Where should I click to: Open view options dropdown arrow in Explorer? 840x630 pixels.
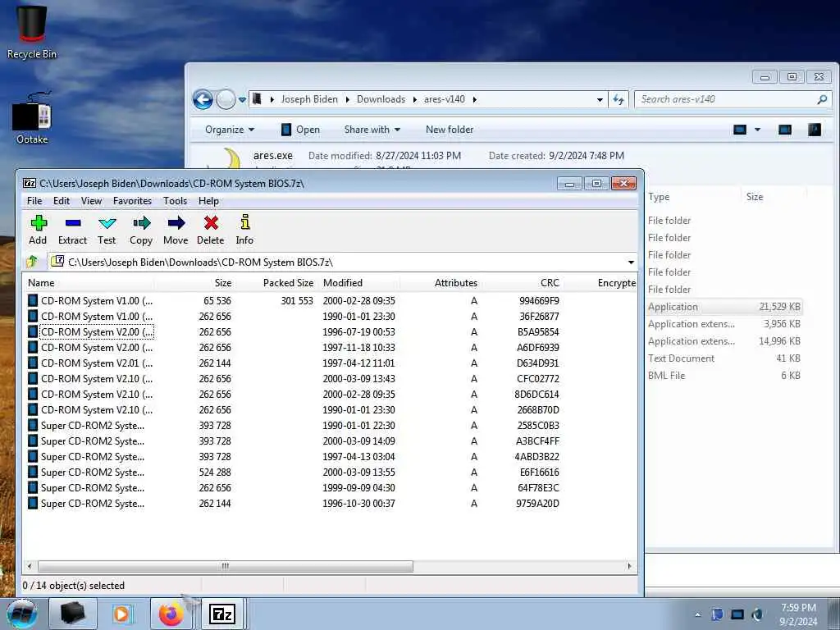pyautogui.click(x=757, y=130)
